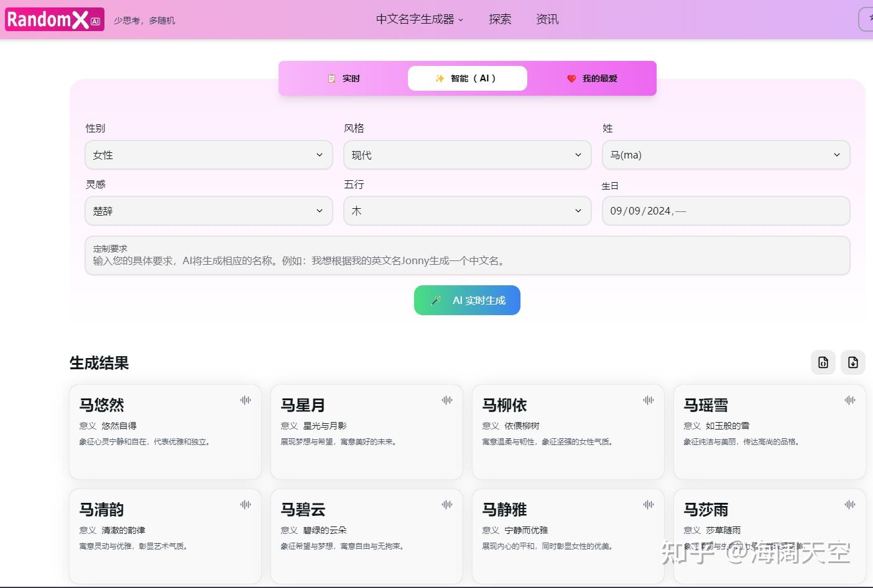873x588 pixels.
Task: Click the RandomX AI logo
Action: [54, 19]
